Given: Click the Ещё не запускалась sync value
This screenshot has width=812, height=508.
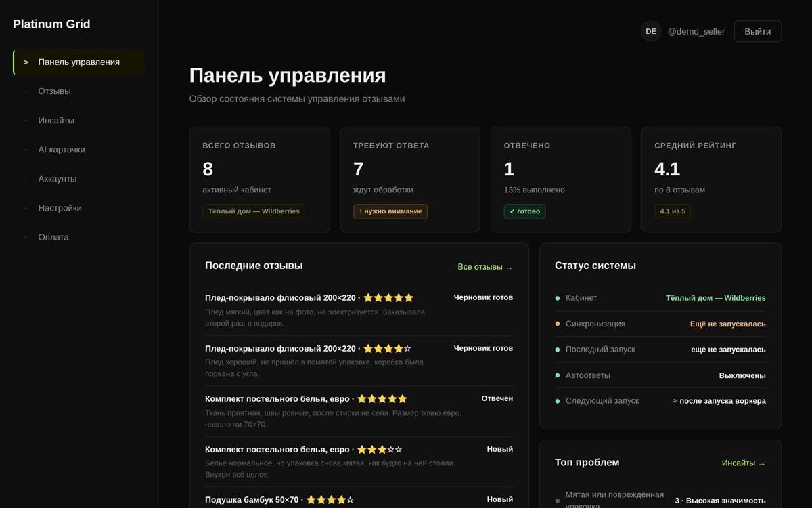Looking at the screenshot, I should [728, 324].
